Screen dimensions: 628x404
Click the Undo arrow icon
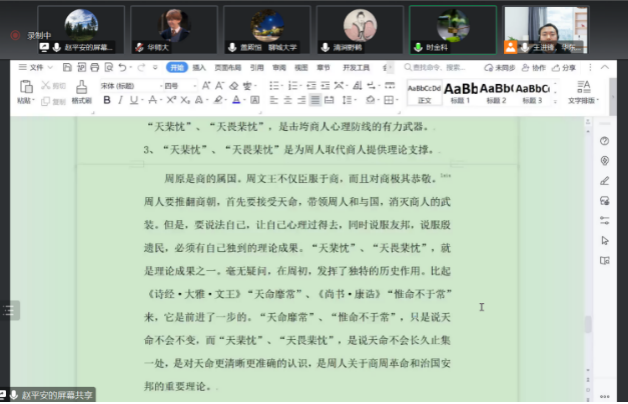(x=123, y=68)
